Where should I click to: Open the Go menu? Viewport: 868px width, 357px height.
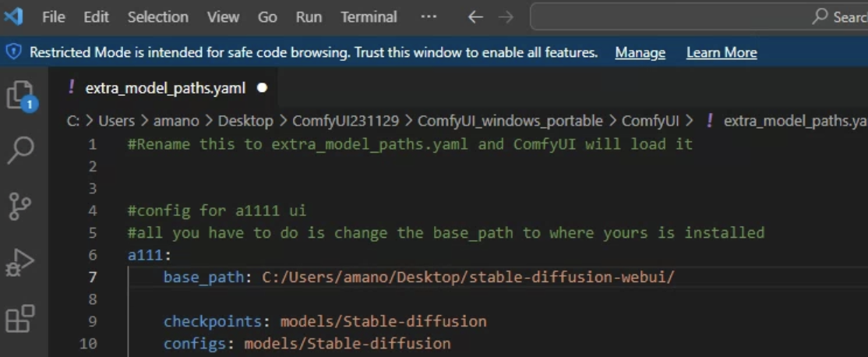tap(267, 17)
